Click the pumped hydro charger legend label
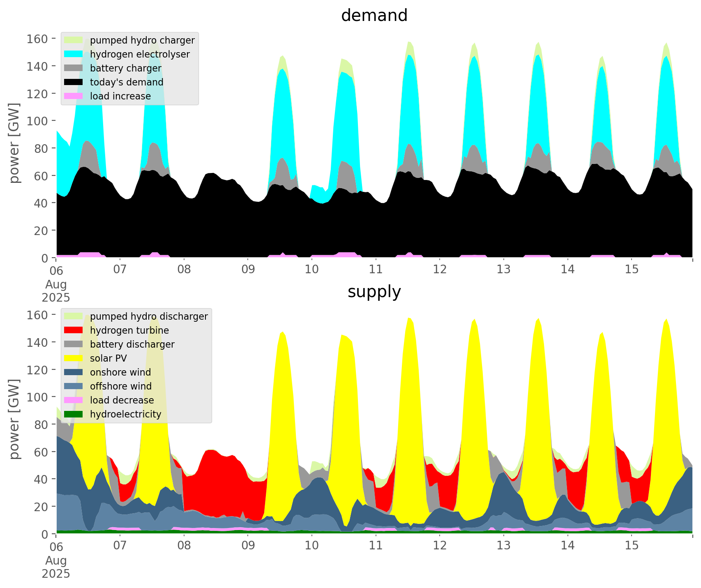 pos(142,40)
